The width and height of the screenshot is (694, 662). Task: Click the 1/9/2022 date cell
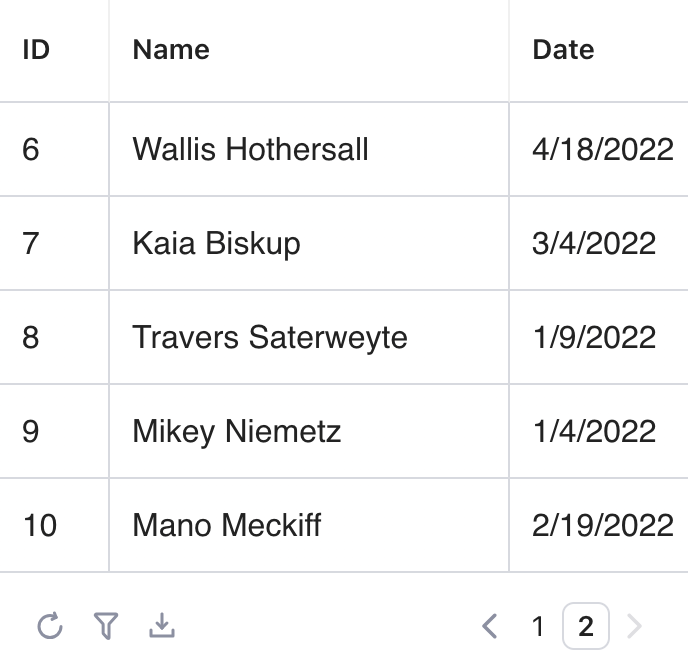[594, 337]
